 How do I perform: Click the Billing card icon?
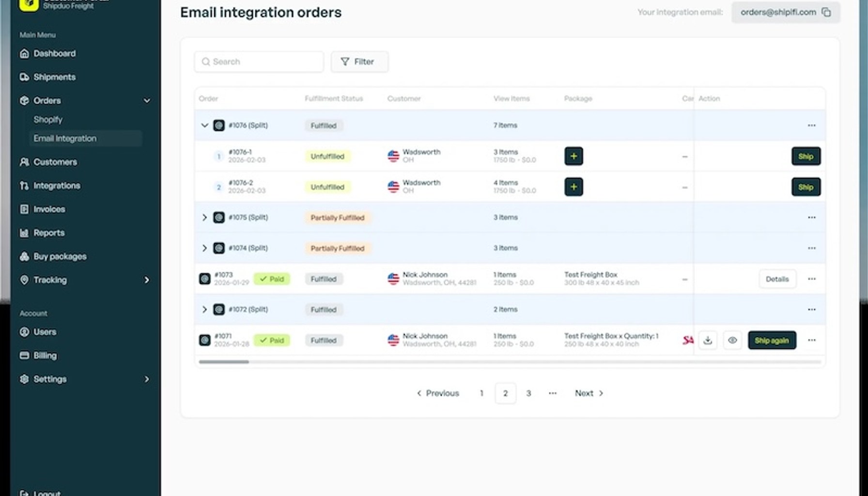(24, 356)
